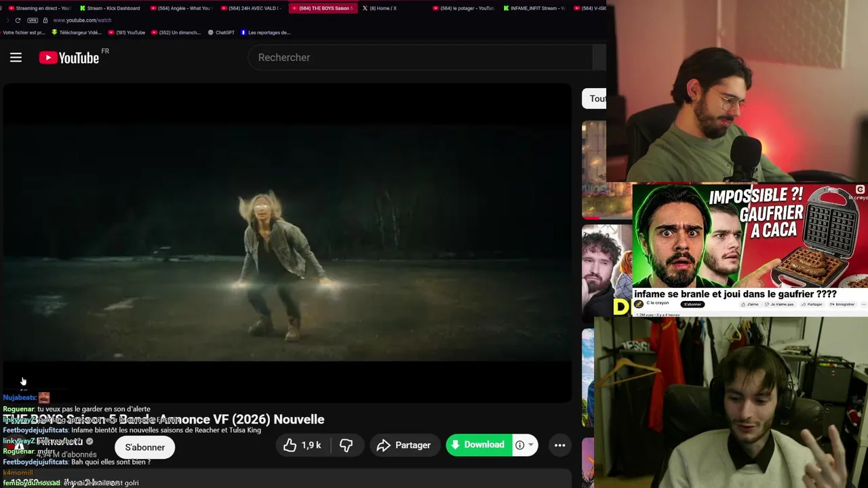Click the main video player frame

(286, 243)
